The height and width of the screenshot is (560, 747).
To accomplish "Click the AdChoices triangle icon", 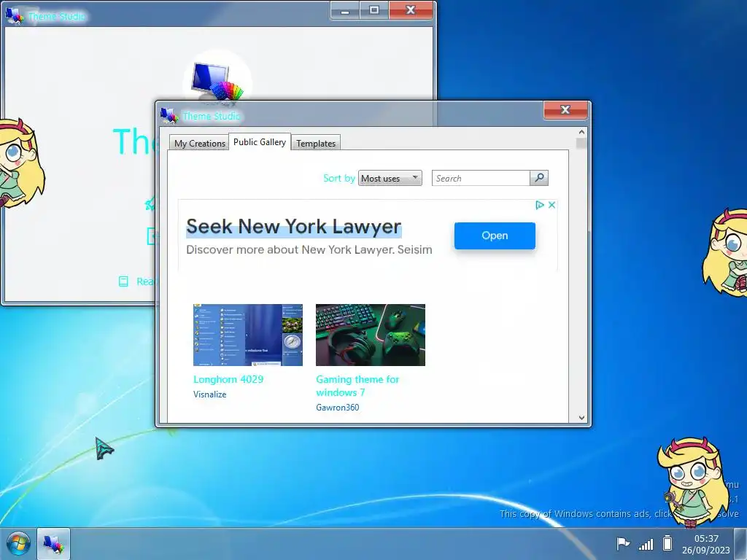I will [540, 205].
